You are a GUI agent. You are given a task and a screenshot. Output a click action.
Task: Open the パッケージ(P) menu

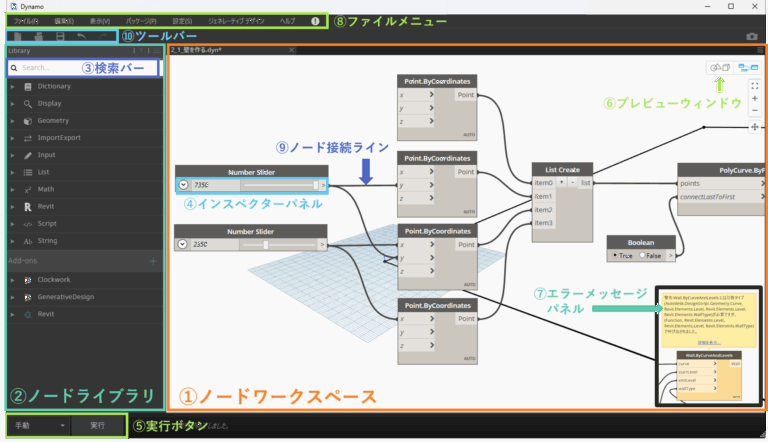[141, 21]
